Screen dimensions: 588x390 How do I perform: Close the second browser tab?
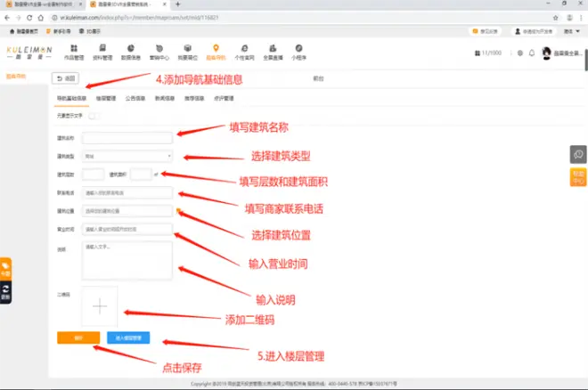(x=164, y=4)
